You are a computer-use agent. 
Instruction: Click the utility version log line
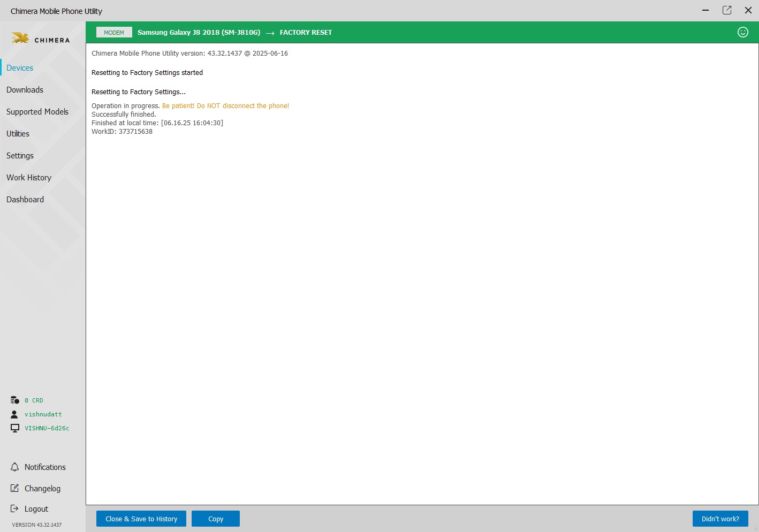tap(189, 54)
